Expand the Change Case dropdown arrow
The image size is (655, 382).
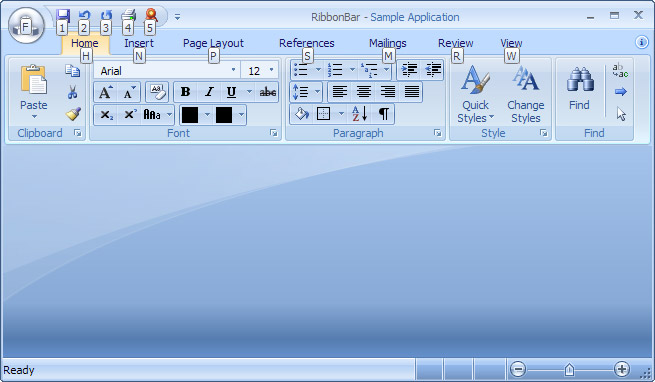coord(169,115)
